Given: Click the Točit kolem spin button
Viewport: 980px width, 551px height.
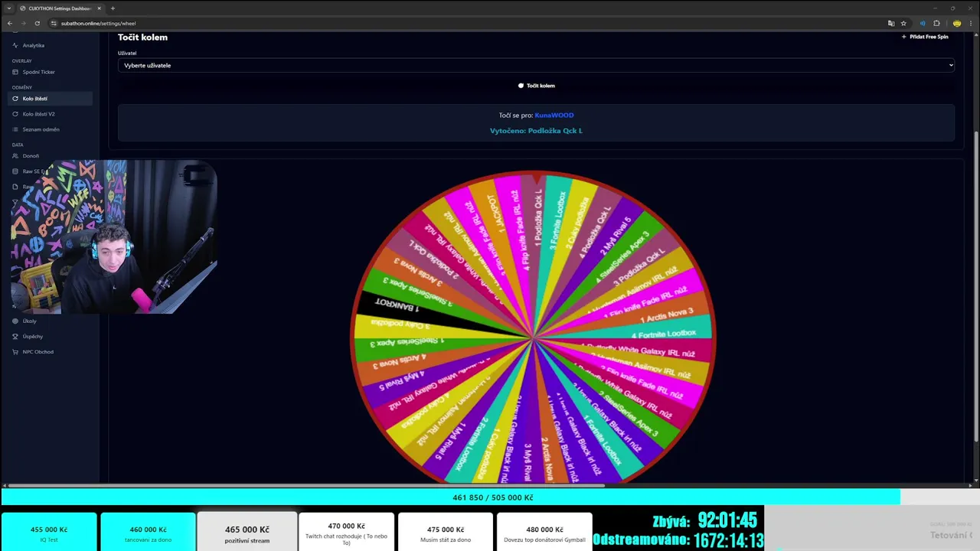Looking at the screenshot, I should tap(536, 86).
